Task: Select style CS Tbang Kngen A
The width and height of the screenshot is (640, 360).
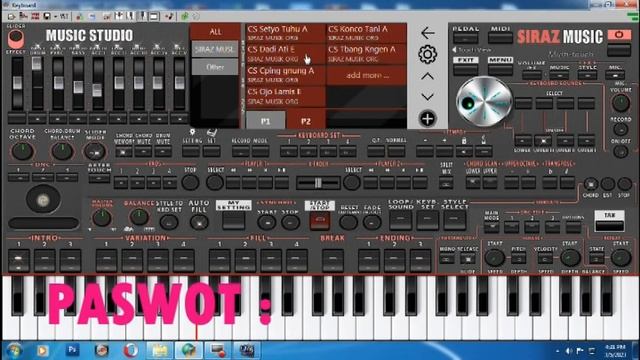Action: pyautogui.click(x=366, y=54)
